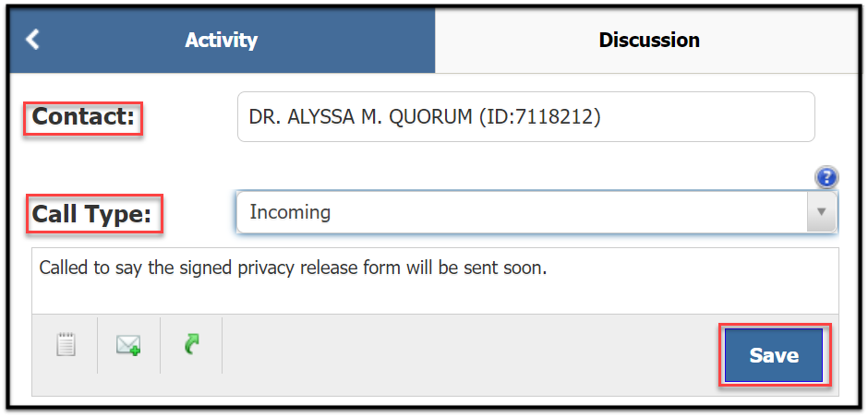
Task: Switch to the Activity tab
Action: point(222,40)
